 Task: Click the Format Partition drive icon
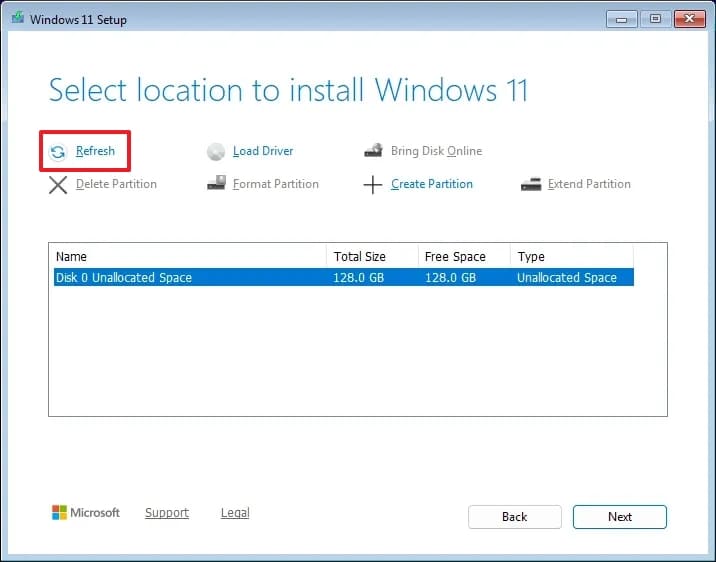point(216,183)
